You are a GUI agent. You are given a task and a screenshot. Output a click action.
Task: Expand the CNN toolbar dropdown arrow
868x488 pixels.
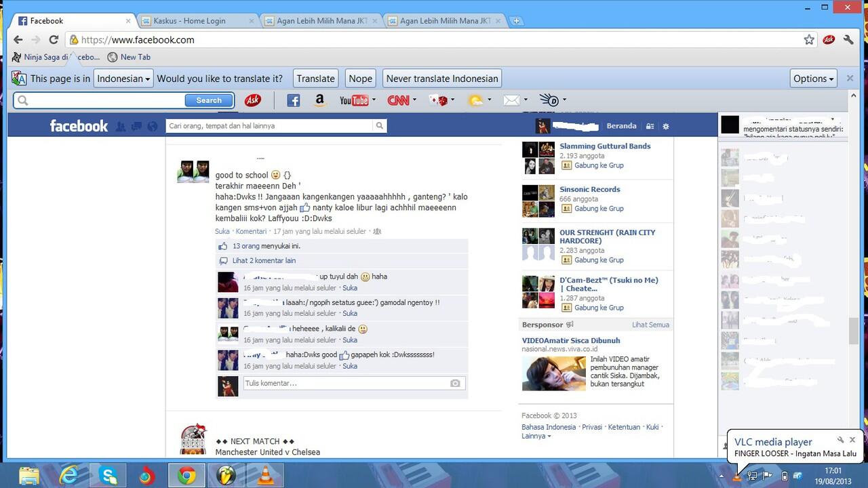pyautogui.click(x=414, y=100)
